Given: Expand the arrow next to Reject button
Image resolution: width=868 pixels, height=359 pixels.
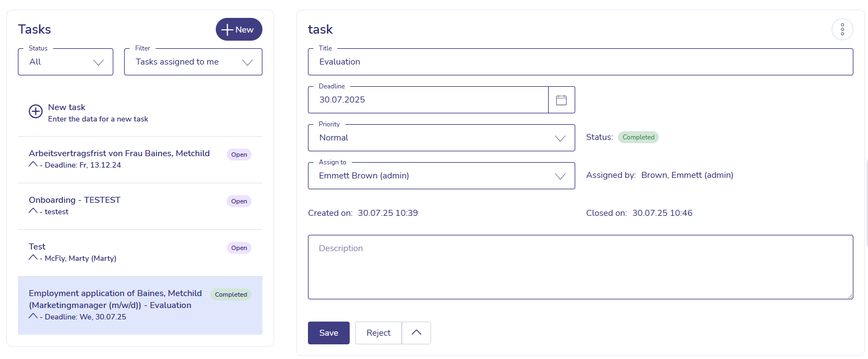Looking at the screenshot, I should 416,333.
